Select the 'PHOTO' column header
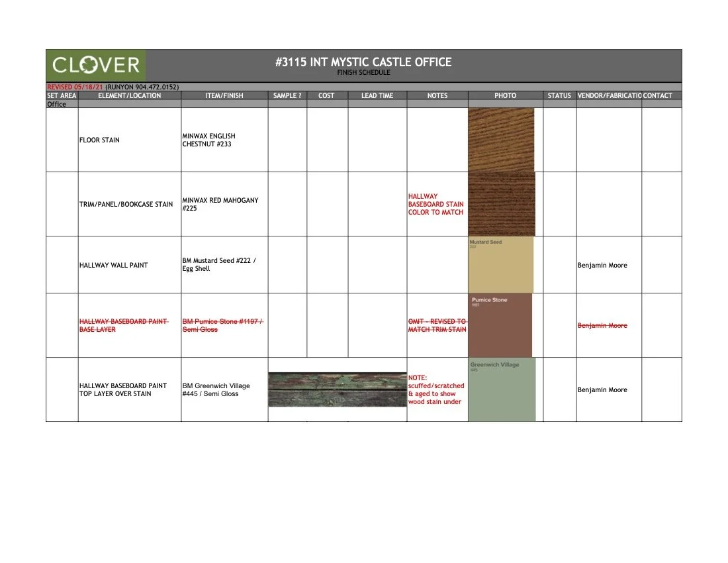728x563 pixels. point(505,95)
